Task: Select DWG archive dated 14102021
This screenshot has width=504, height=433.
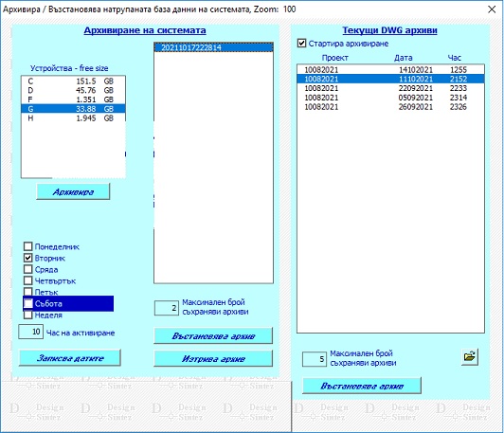Action: pos(390,70)
